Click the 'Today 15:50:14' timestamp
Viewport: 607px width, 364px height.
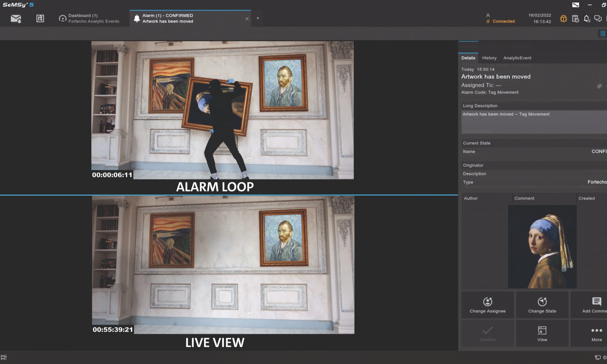point(478,69)
